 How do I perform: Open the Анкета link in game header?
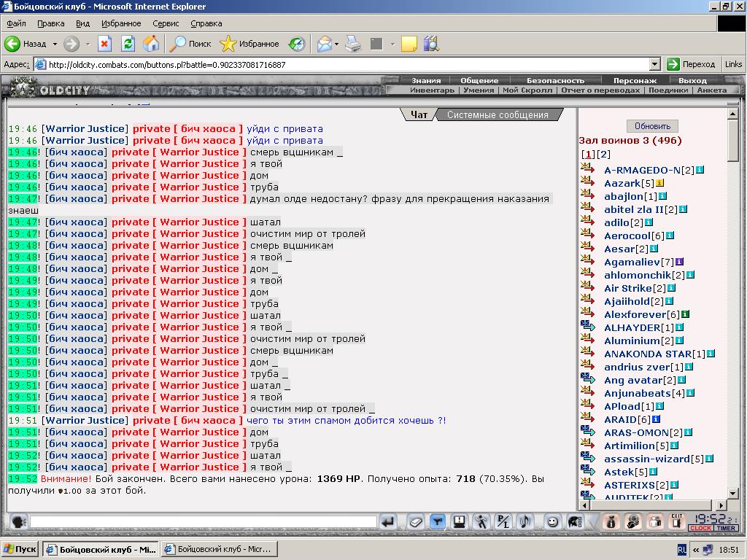pyautogui.click(x=712, y=90)
